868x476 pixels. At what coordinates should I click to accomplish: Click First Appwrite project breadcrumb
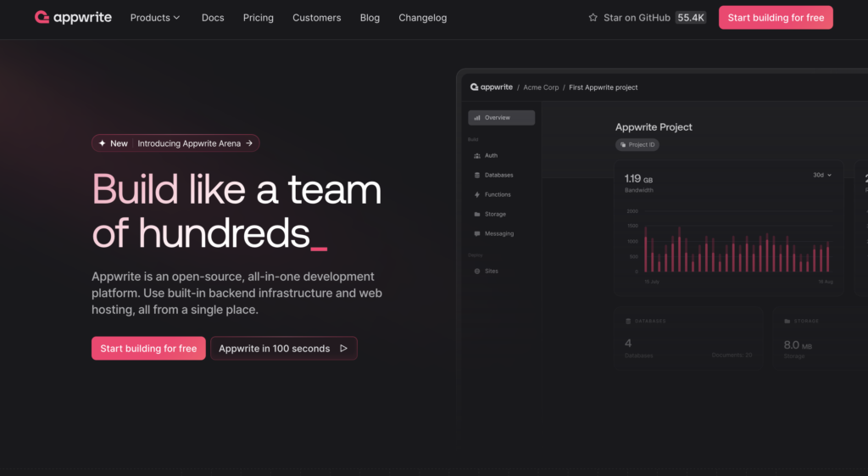click(x=603, y=87)
